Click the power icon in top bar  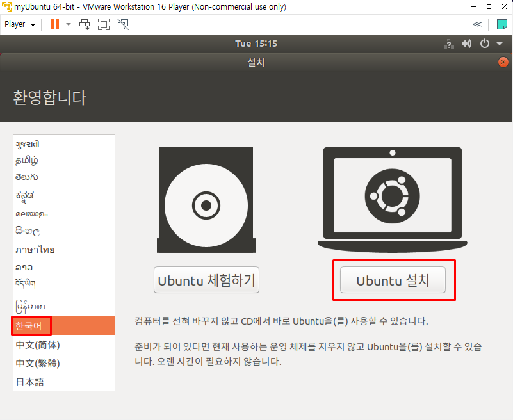point(485,44)
